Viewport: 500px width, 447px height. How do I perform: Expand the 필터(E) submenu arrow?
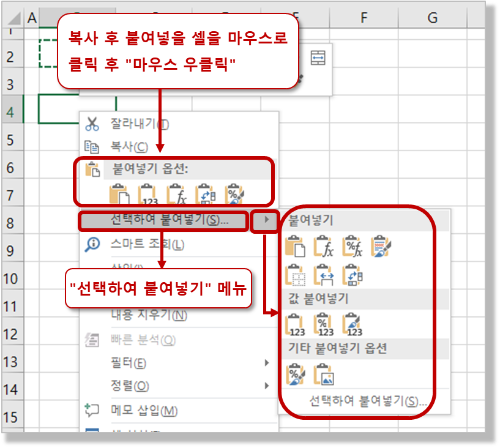pos(266,363)
